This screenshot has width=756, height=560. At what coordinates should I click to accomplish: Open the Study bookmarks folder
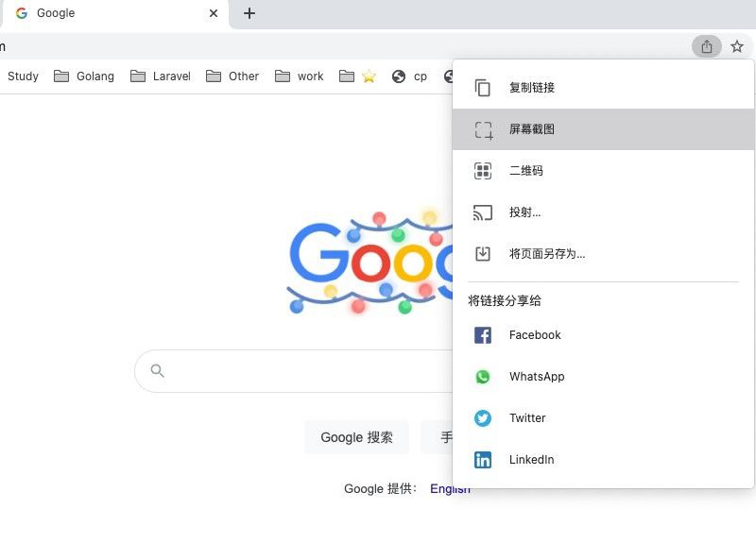coord(23,76)
